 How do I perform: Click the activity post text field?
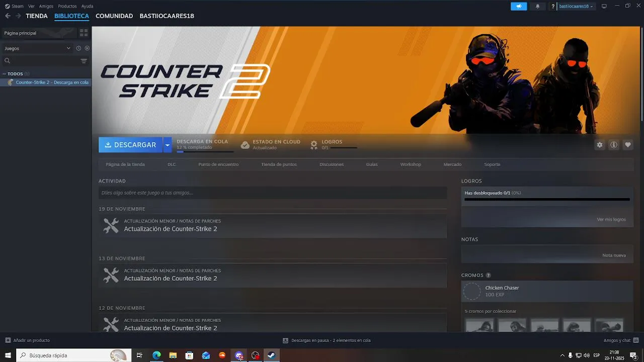click(272, 193)
